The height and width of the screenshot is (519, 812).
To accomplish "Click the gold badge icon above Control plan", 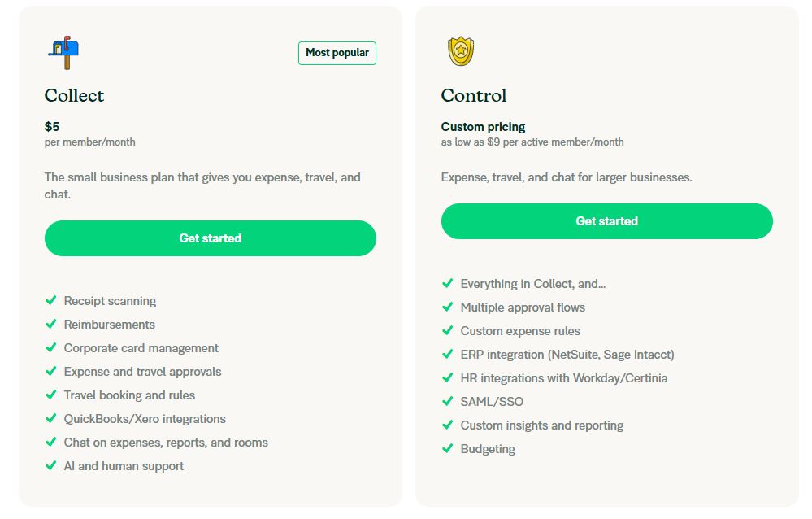I will pos(459,50).
